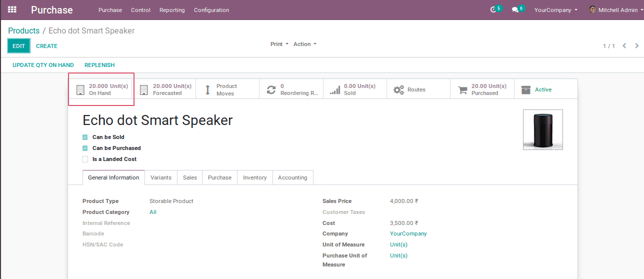Click the Storable Product type value

click(171, 201)
